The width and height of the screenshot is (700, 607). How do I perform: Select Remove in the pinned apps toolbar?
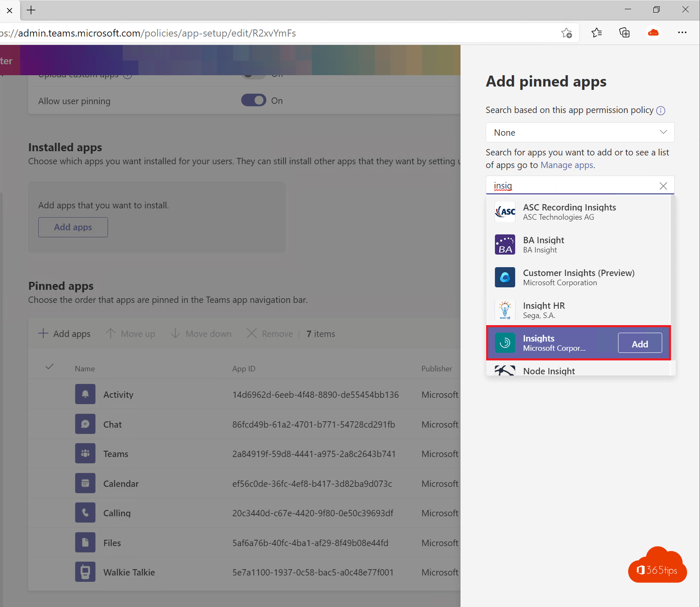269,334
